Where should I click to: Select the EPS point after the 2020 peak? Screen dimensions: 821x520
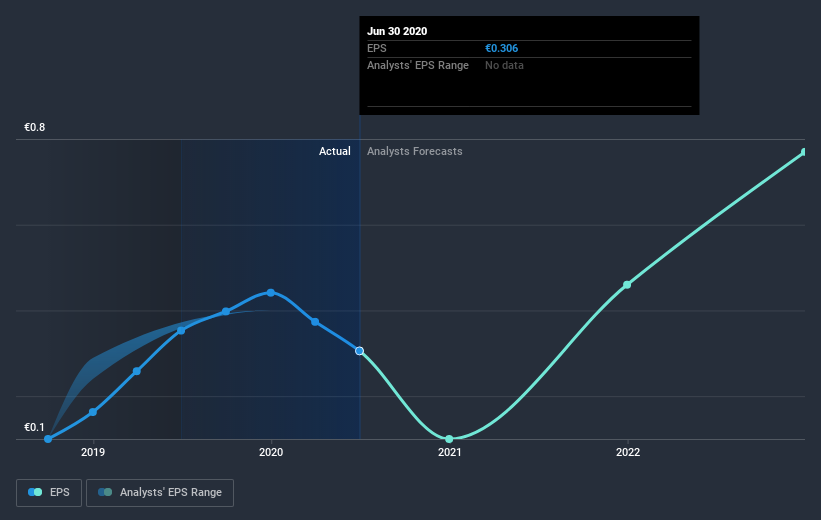point(315,322)
